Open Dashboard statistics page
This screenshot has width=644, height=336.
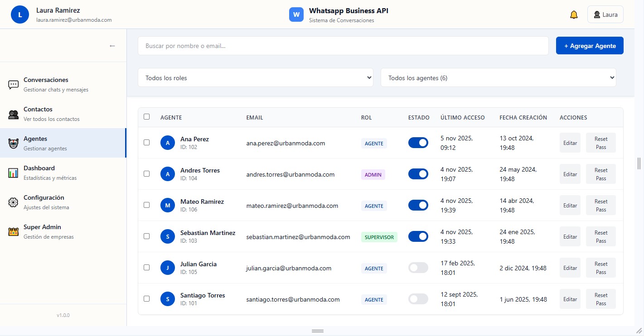tap(63, 173)
